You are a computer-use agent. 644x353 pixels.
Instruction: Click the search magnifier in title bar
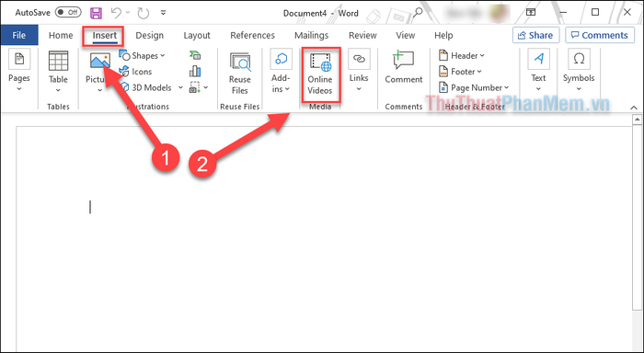418,13
